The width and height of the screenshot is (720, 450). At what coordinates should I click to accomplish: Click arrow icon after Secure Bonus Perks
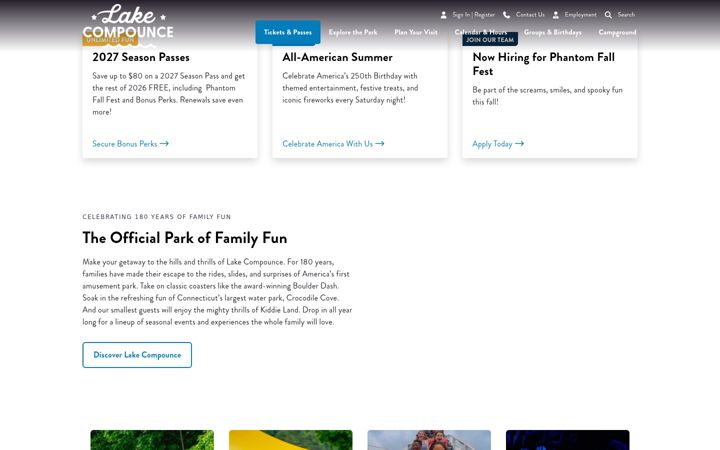coord(164,144)
